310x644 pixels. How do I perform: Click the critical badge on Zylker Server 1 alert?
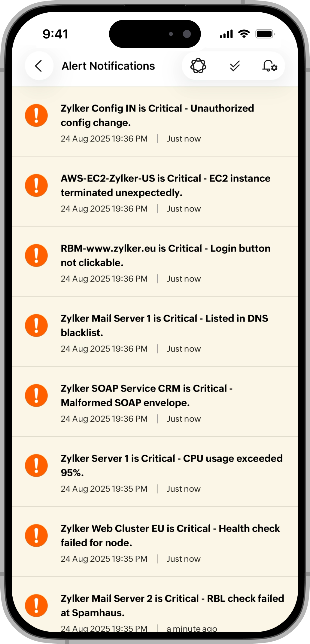click(x=36, y=465)
